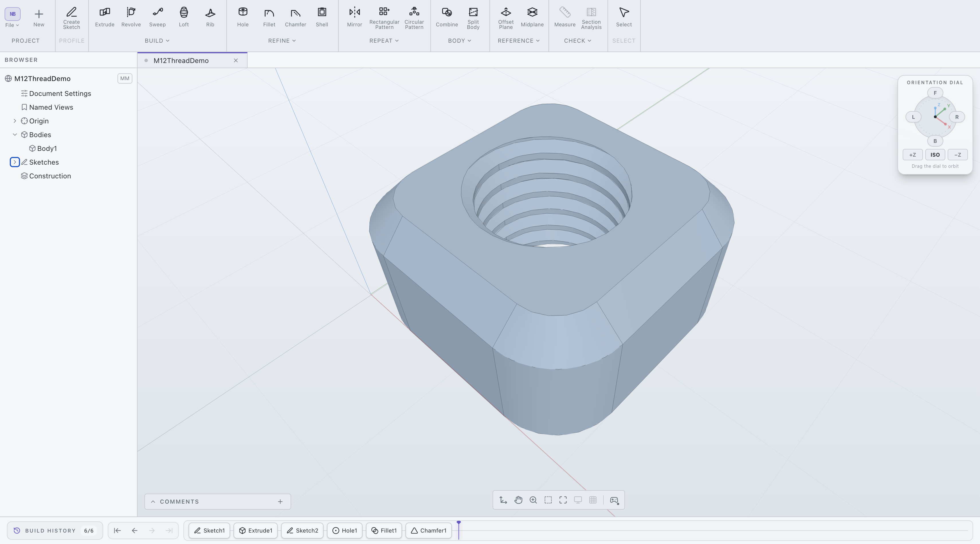This screenshot has width=980, height=544.
Task: Expand the BODY group dropdown
Action: [x=460, y=41]
